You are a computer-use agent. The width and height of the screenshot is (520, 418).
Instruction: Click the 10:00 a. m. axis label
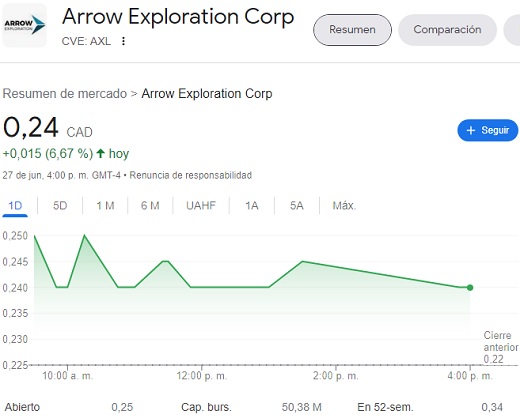[68, 376]
